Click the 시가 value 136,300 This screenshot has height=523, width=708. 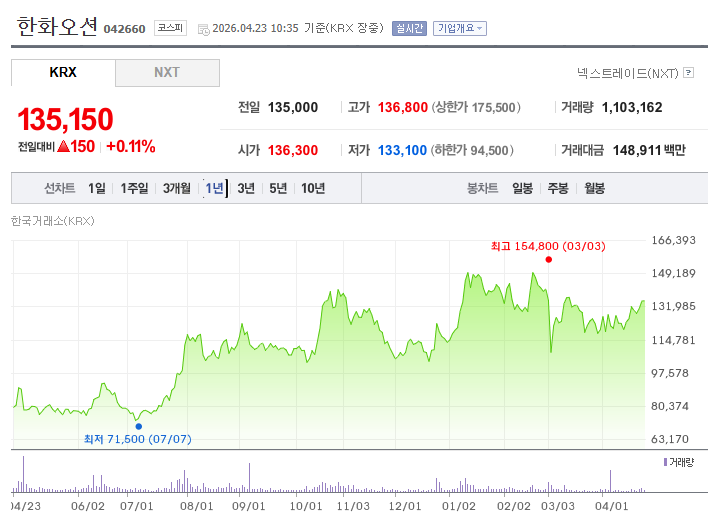tap(293, 150)
